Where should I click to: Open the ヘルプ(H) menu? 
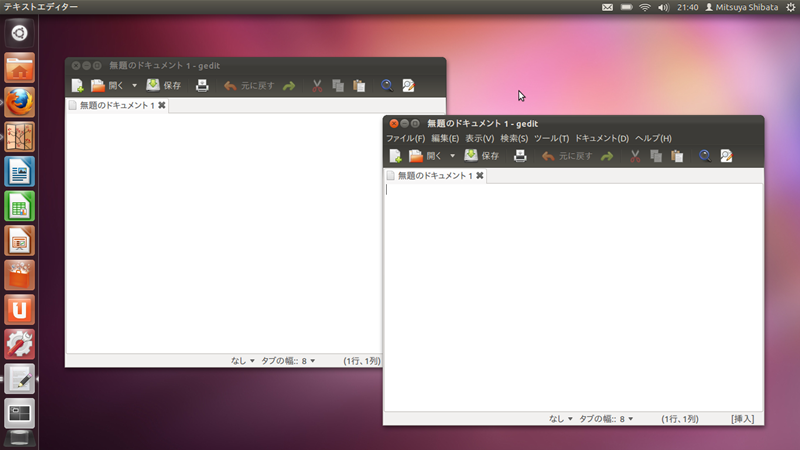653,138
